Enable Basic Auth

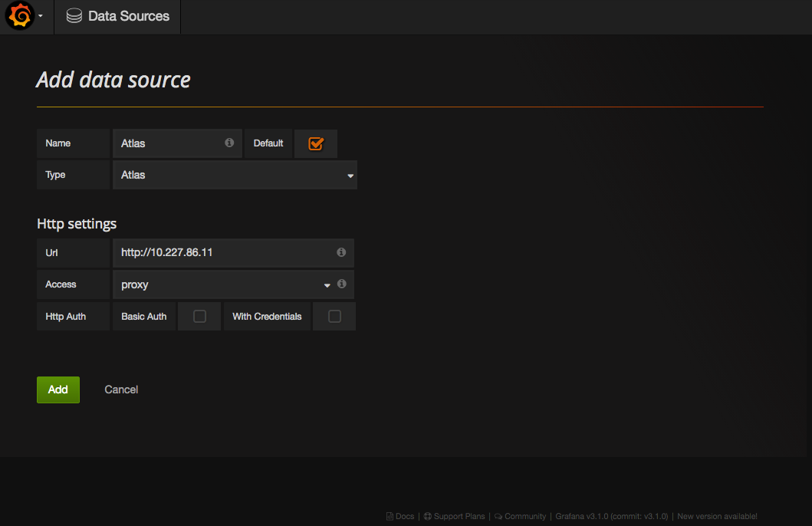199,316
